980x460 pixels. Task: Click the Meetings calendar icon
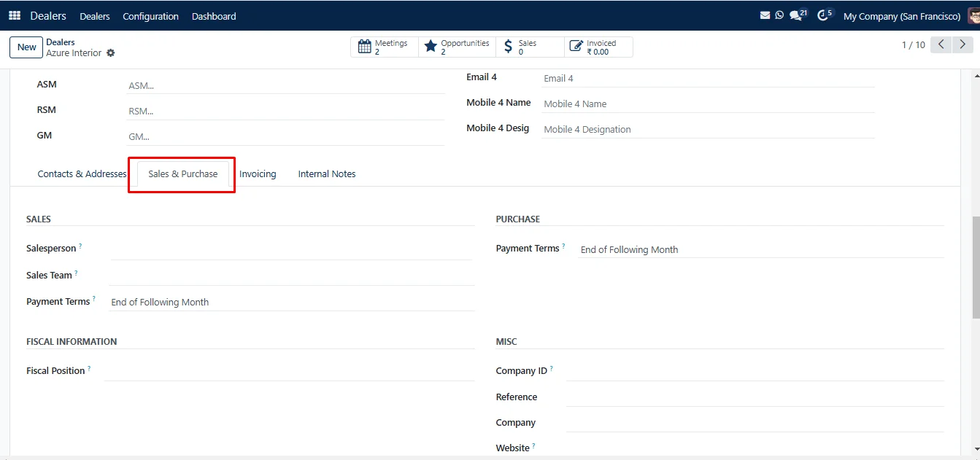(x=365, y=47)
